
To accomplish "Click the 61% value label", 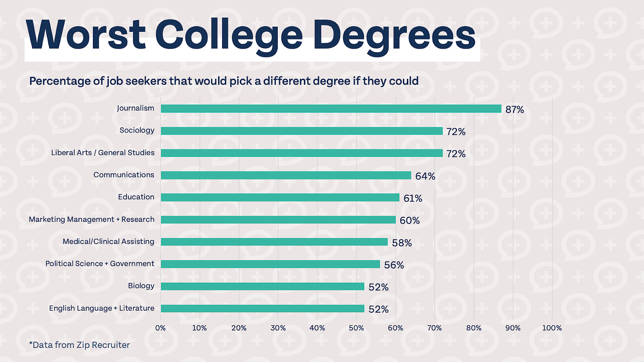I will 413,198.
